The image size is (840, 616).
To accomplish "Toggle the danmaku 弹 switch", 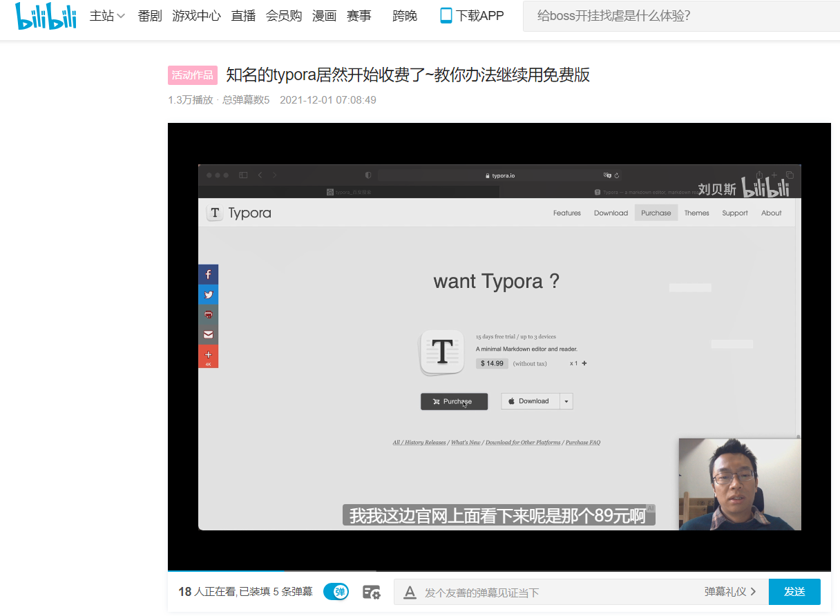I will [336, 592].
